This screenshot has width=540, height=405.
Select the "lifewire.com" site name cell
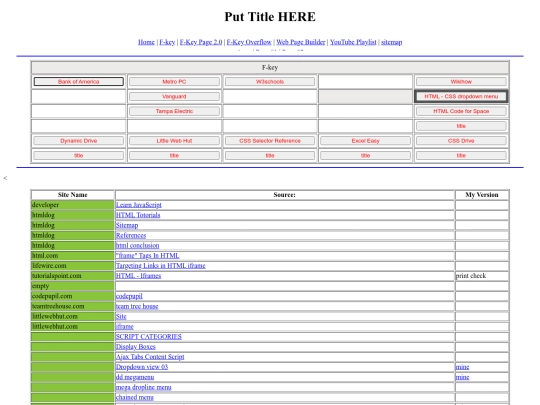coord(73,266)
